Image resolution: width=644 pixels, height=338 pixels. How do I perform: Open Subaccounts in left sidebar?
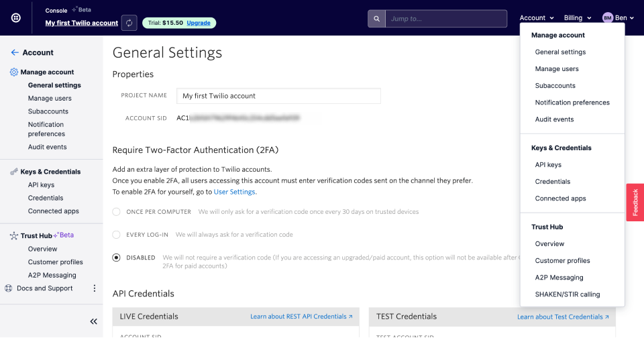pyautogui.click(x=48, y=112)
